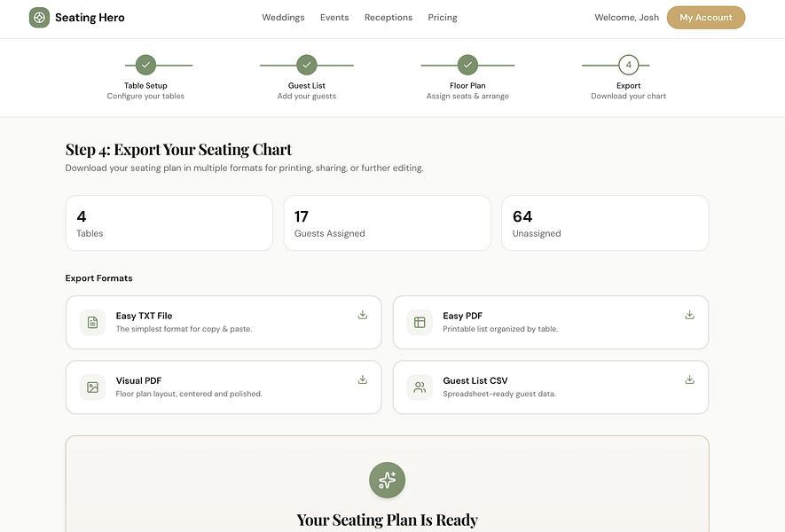The image size is (785, 532).
Task: Go to the Receptions page
Action: 388,18
